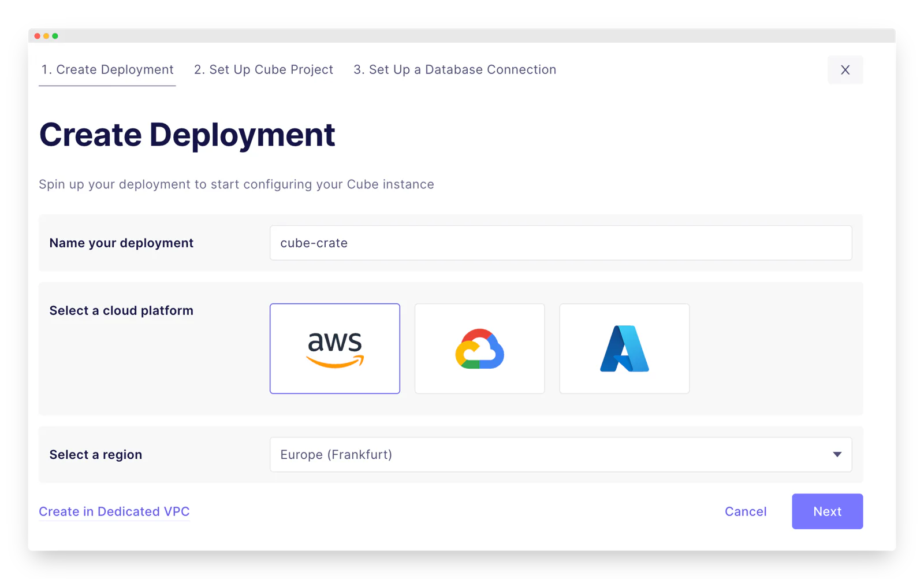Click the green macOS maximize dot

[55, 36]
